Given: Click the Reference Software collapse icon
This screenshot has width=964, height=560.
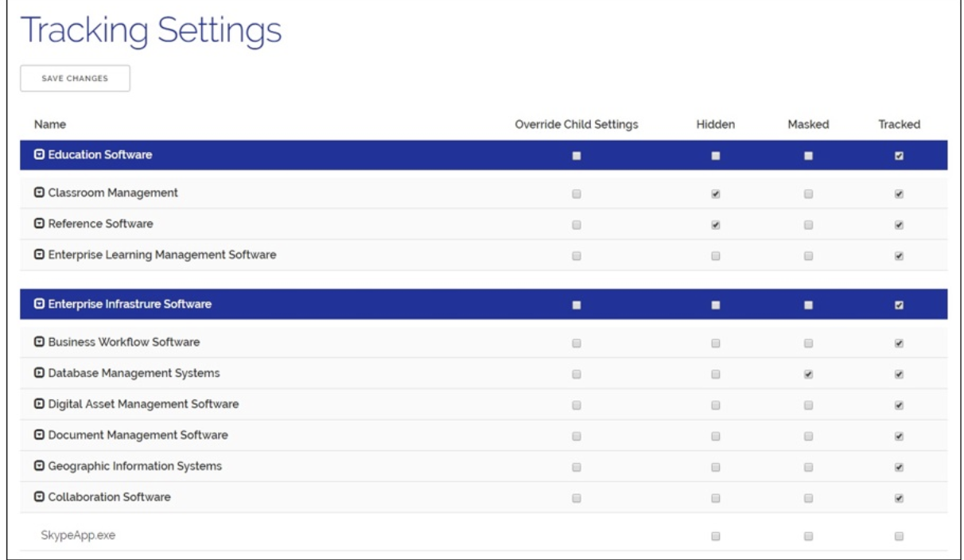Looking at the screenshot, I should coord(39,224).
